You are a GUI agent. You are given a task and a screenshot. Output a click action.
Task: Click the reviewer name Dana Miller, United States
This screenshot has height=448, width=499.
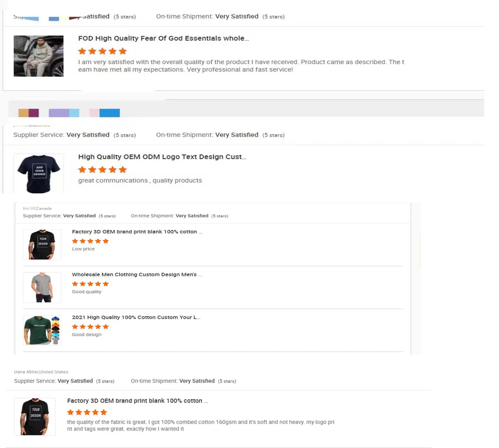click(41, 372)
